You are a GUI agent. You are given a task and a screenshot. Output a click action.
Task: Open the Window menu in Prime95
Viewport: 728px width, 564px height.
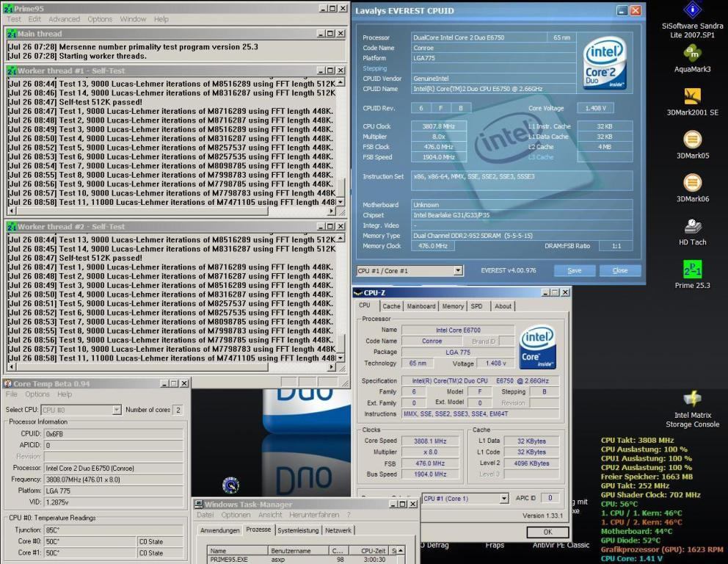[x=134, y=19]
